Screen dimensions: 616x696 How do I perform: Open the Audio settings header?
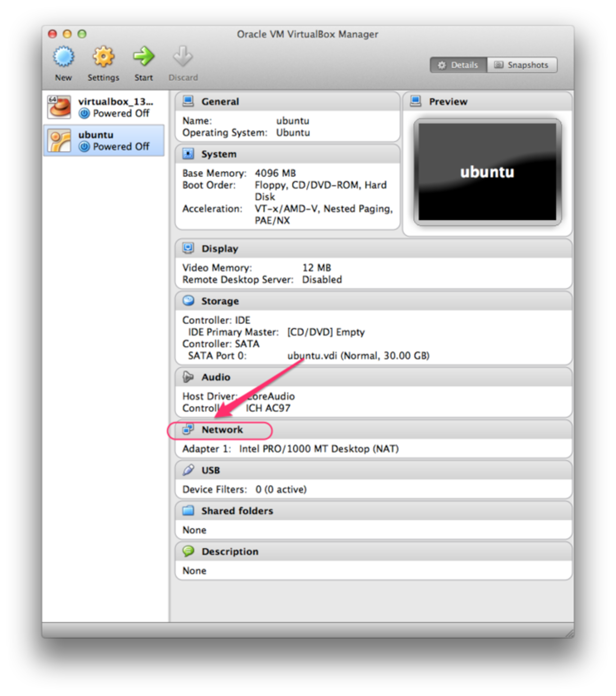point(373,377)
